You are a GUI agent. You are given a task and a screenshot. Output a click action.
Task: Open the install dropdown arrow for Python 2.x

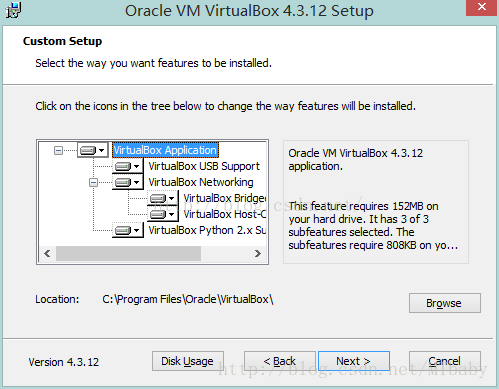click(x=137, y=230)
